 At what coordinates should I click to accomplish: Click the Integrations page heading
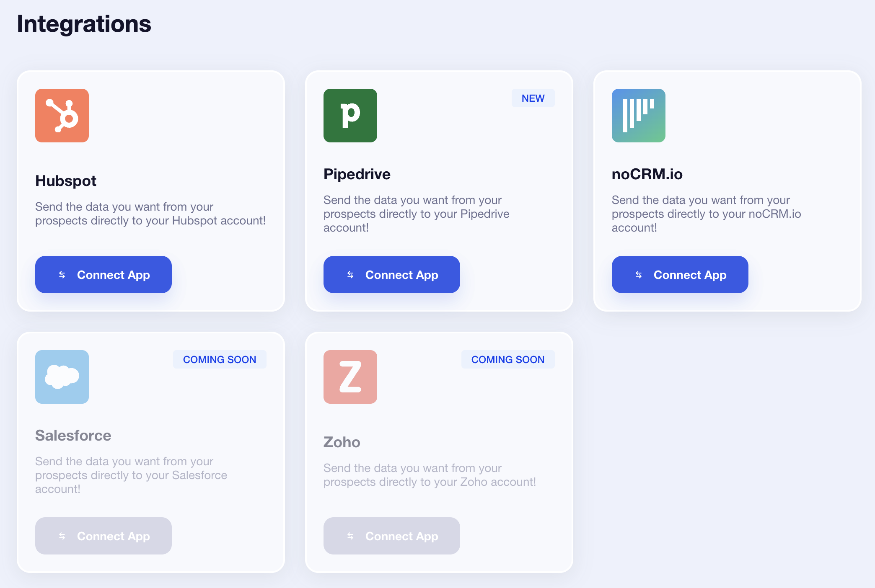pos(84,24)
